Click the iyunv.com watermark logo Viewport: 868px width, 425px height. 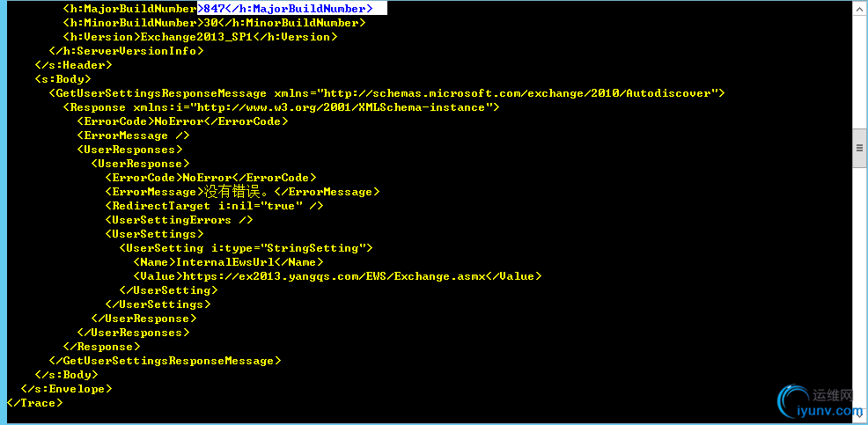[820, 403]
